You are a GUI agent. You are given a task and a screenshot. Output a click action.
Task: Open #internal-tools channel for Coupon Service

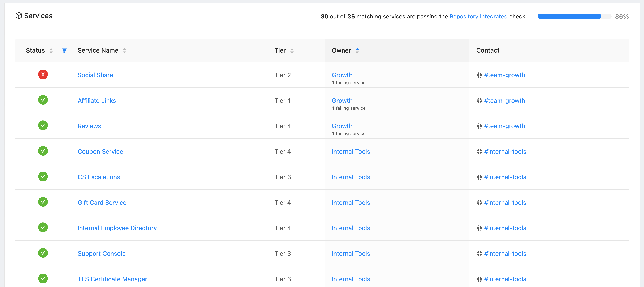505,152
